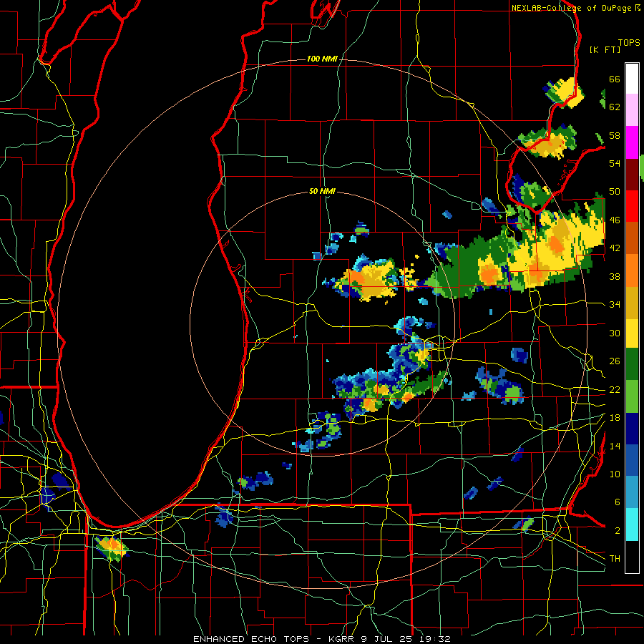Click the black TH band of the legend

click(632, 557)
